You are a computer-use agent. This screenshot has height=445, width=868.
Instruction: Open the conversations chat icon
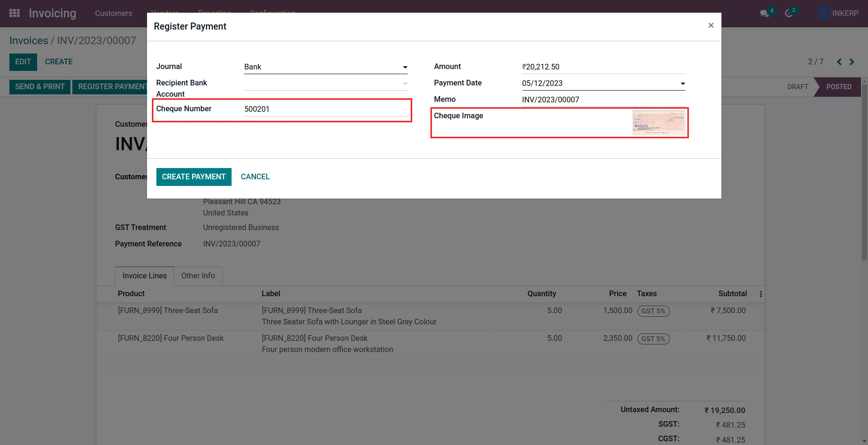pos(765,13)
